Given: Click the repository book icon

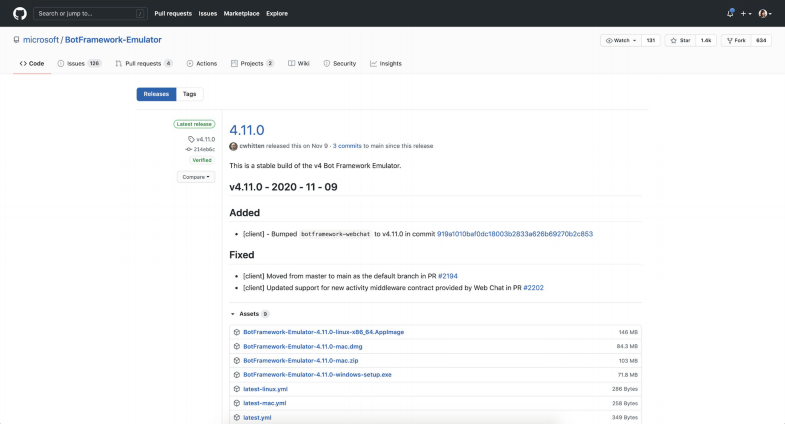Looking at the screenshot, I should click(x=17, y=40).
